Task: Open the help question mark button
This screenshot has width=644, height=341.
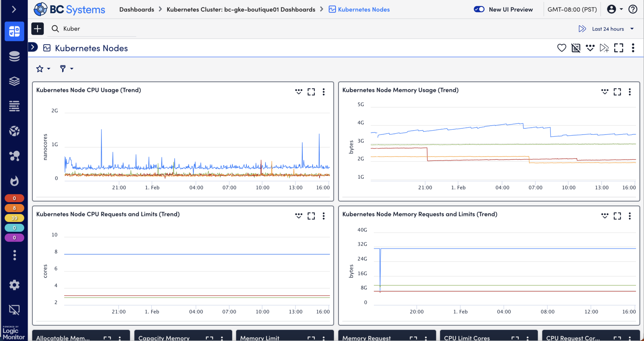Action: (x=633, y=9)
